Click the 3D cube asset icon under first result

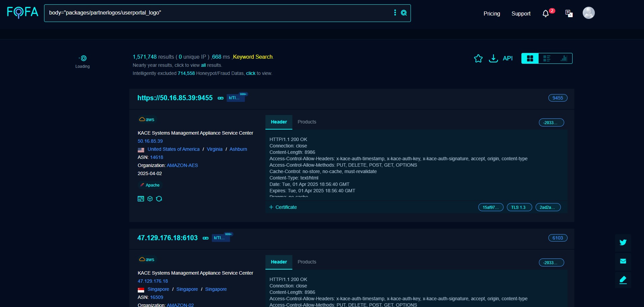pyautogui.click(x=150, y=199)
